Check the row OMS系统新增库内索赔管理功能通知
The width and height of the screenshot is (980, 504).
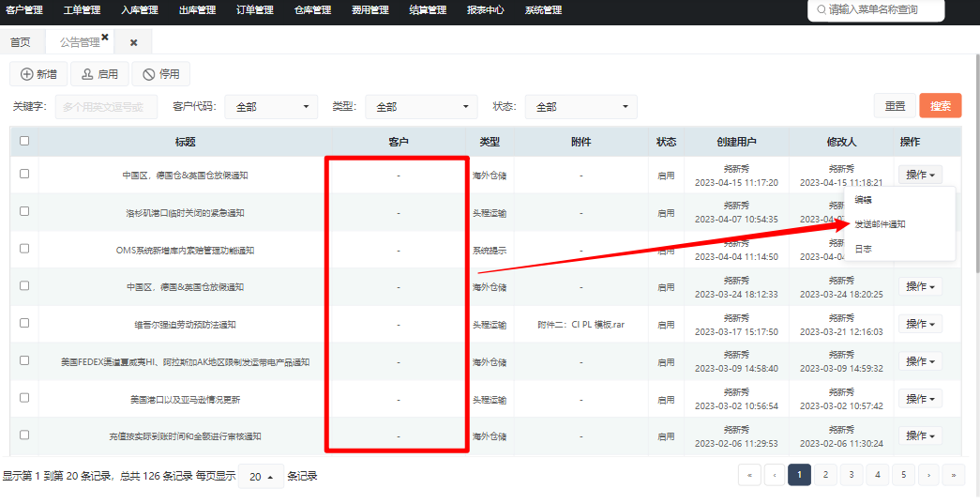click(x=24, y=249)
